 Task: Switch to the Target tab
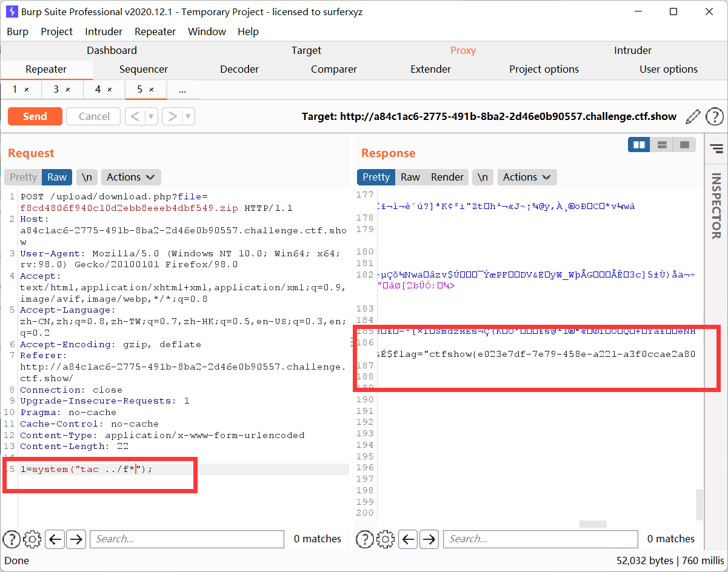click(306, 50)
